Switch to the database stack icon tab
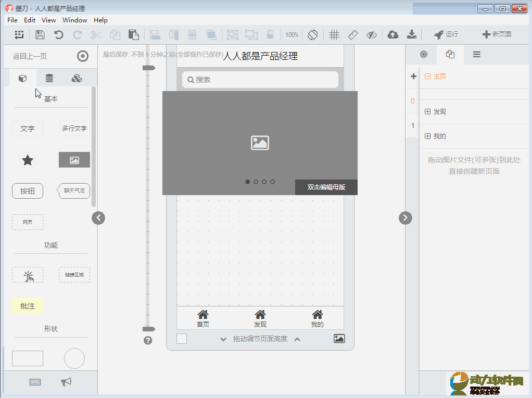 coord(49,79)
